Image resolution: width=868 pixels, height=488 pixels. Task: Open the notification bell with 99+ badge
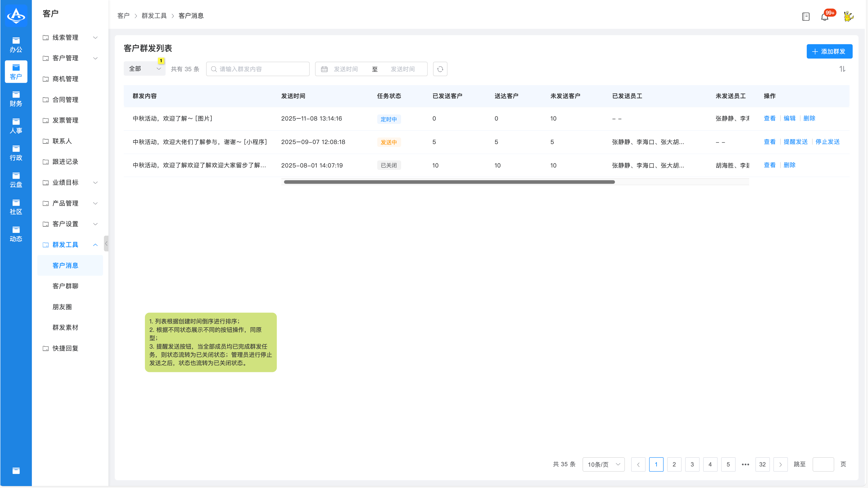coord(824,16)
